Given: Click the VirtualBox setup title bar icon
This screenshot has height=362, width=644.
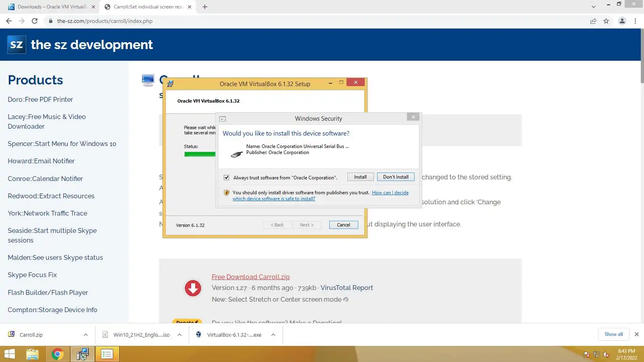Looking at the screenshot, I should click(x=170, y=84).
